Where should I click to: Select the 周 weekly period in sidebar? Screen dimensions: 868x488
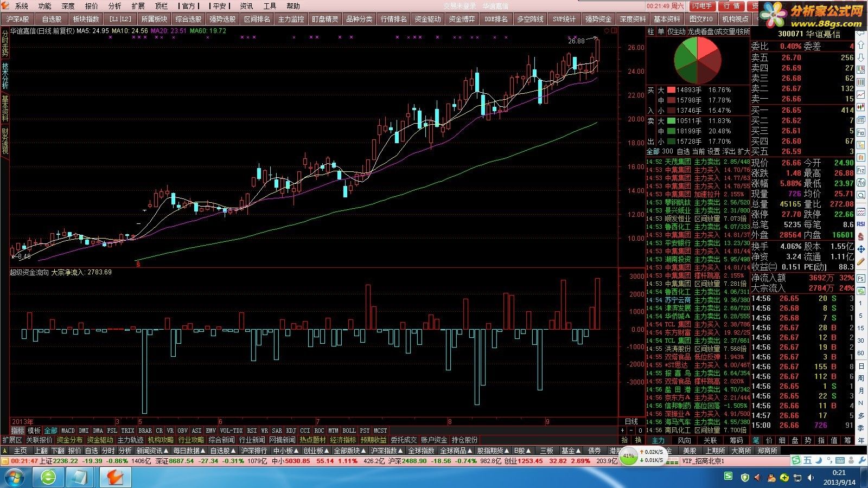(861, 378)
